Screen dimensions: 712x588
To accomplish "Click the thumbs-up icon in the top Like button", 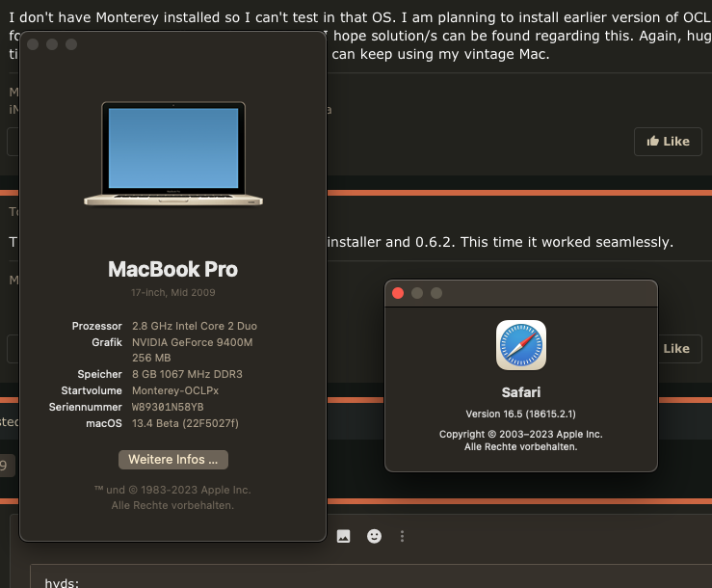I will [x=653, y=142].
